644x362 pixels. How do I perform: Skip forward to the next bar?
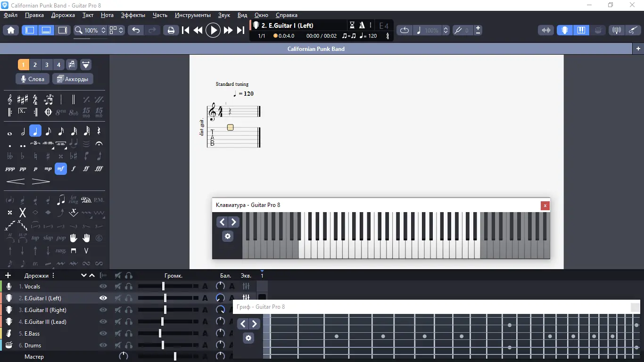tap(228, 30)
